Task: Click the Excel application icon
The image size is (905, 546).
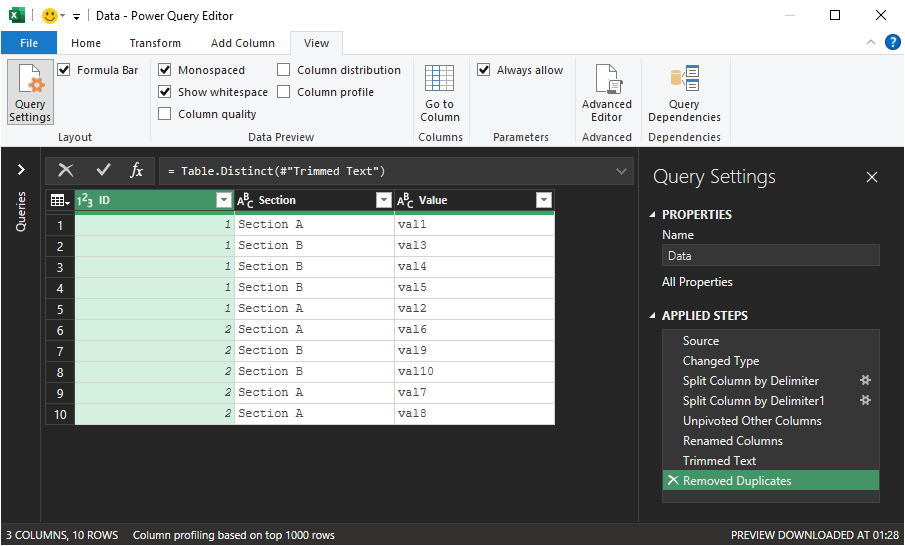Action: [17, 16]
